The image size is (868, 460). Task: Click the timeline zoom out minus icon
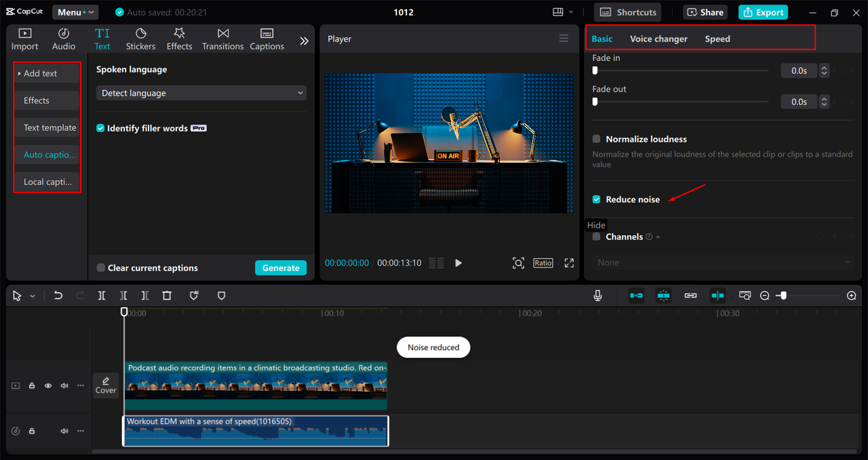pyautogui.click(x=765, y=296)
